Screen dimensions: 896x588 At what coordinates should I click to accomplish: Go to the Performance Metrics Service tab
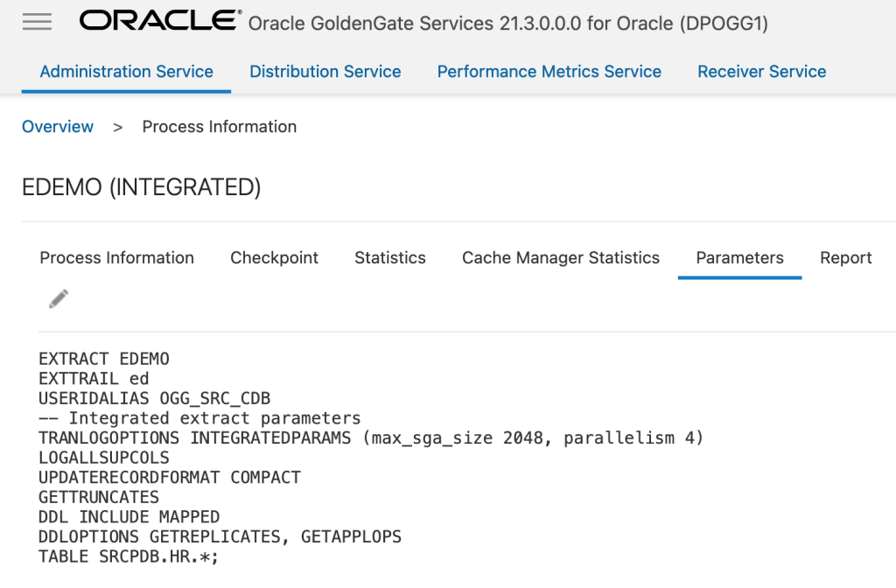point(549,72)
